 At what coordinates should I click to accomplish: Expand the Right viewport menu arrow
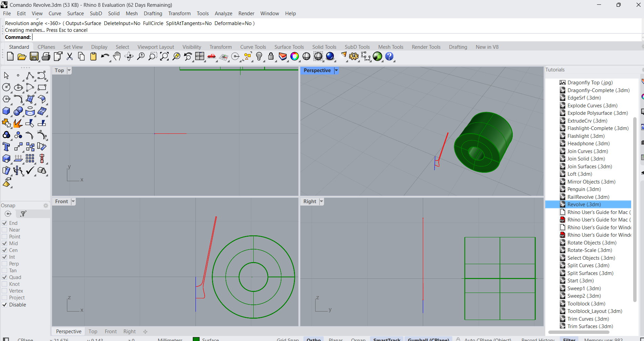(321, 201)
